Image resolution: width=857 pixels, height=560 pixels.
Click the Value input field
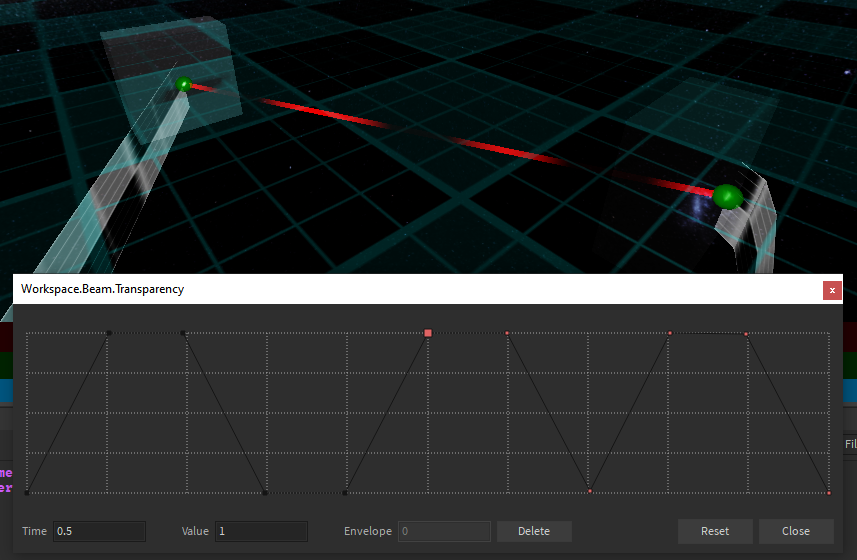[261, 531]
